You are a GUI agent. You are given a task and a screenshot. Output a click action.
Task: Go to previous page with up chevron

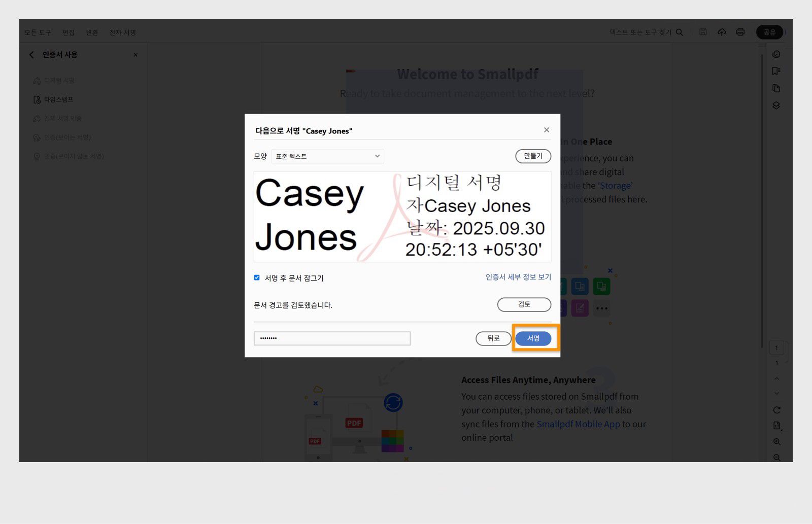[x=776, y=378]
